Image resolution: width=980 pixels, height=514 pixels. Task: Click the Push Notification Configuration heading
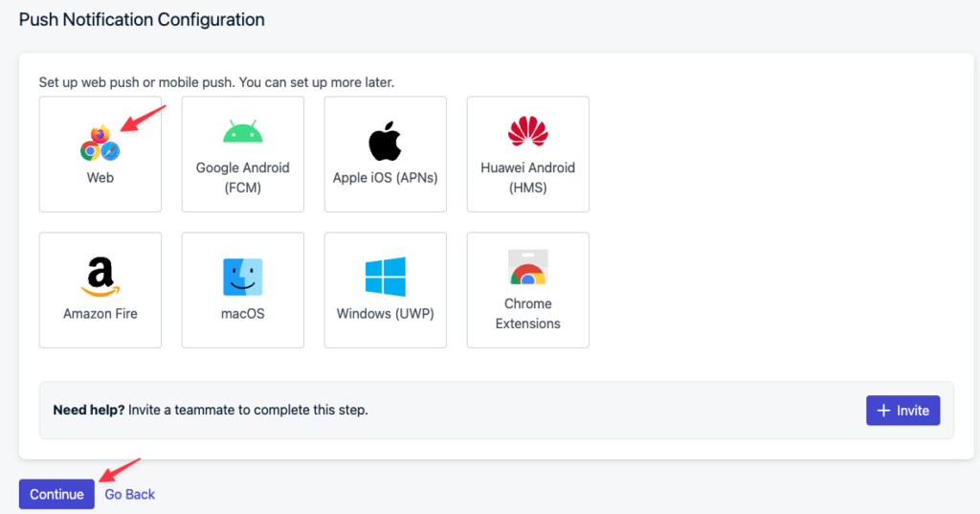[142, 19]
